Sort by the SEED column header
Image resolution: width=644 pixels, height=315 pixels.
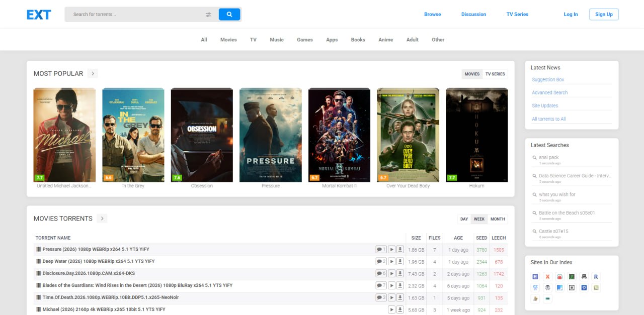pyautogui.click(x=481, y=238)
